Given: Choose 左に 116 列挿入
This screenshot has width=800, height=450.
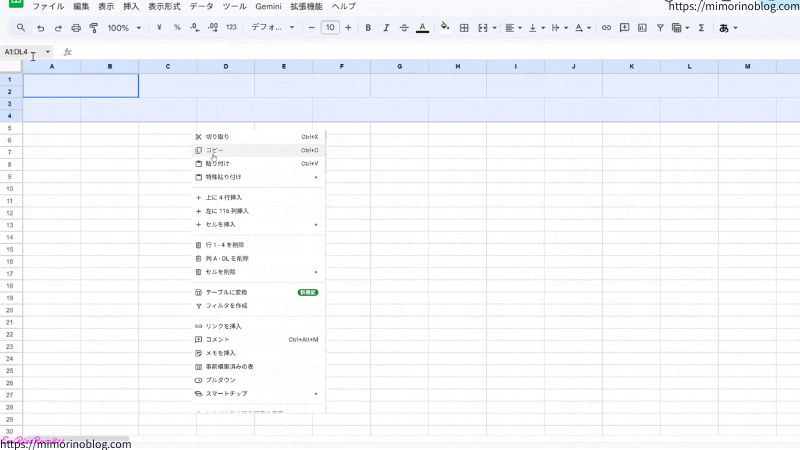Looking at the screenshot, I should click(258, 211).
